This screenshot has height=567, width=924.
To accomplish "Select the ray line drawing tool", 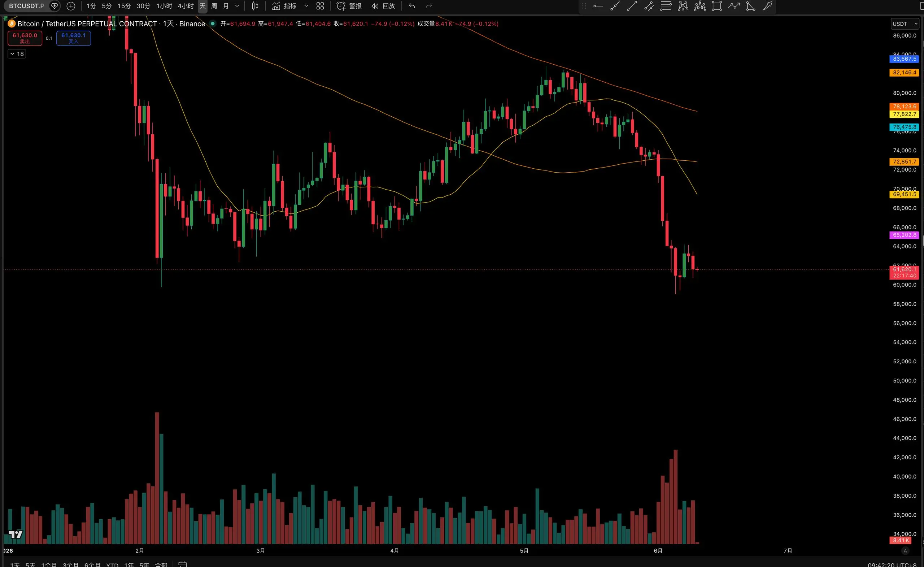I will [615, 6].
